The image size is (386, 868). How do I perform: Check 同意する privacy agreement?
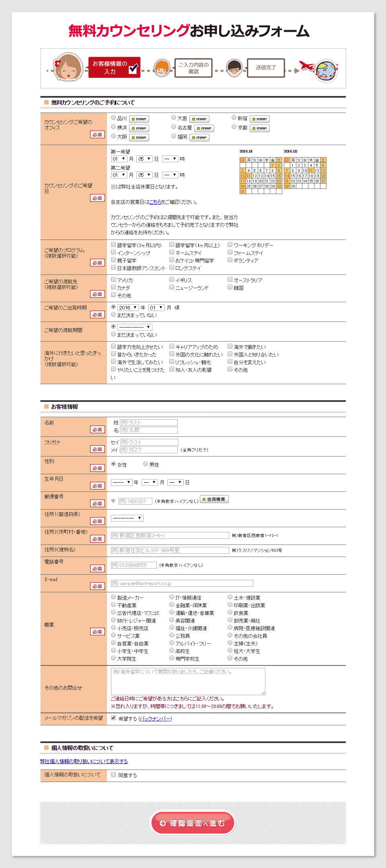point(113,774)
